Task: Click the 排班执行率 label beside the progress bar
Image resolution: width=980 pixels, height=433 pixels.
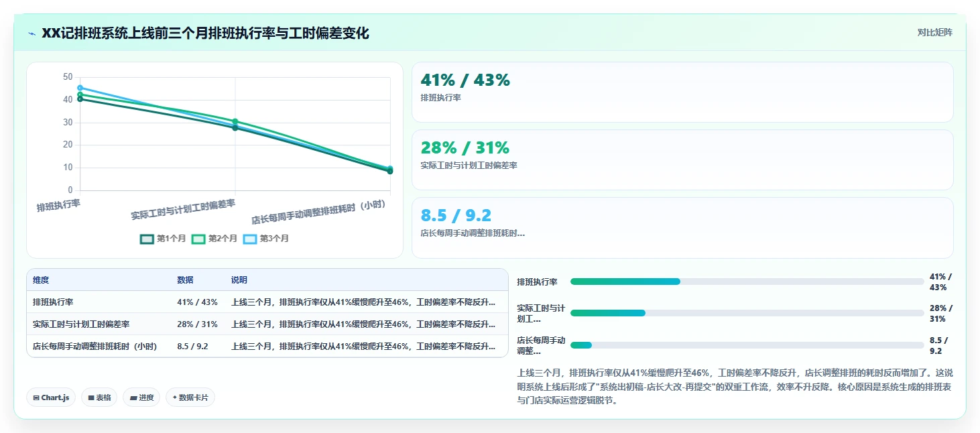Action: [537, 282]
